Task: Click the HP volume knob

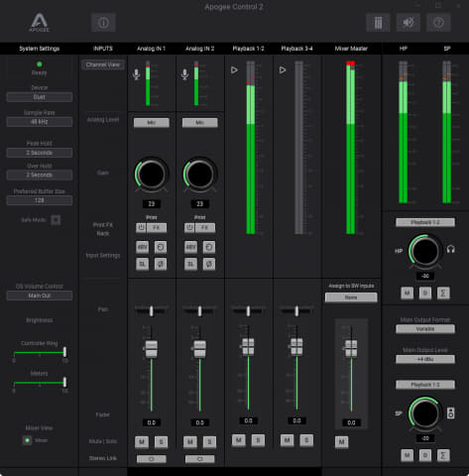Action: pos(425,251)
